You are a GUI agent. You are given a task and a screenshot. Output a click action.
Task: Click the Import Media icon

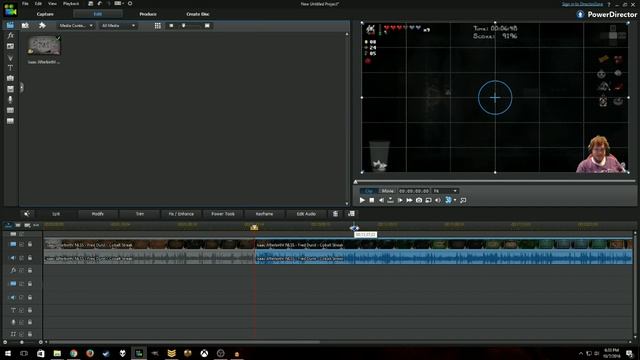pos(25,25)
